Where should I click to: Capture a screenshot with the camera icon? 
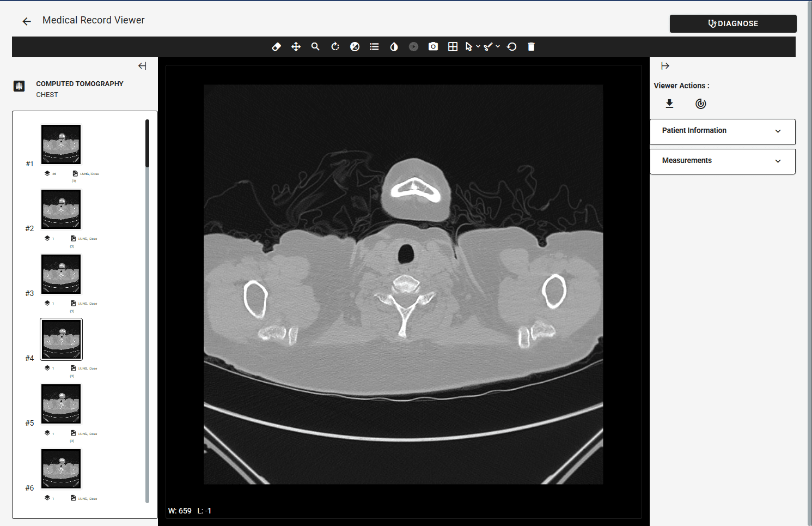(433, 47)
